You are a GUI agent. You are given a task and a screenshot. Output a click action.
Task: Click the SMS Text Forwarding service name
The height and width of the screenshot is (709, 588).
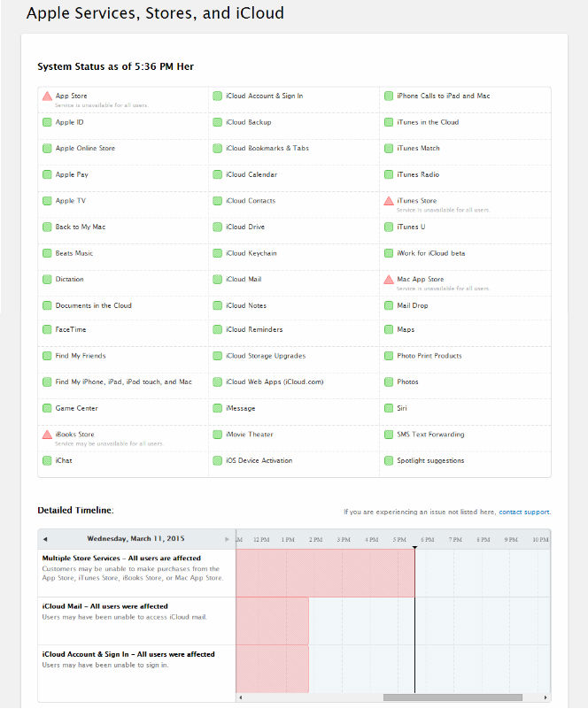[430, 435]
